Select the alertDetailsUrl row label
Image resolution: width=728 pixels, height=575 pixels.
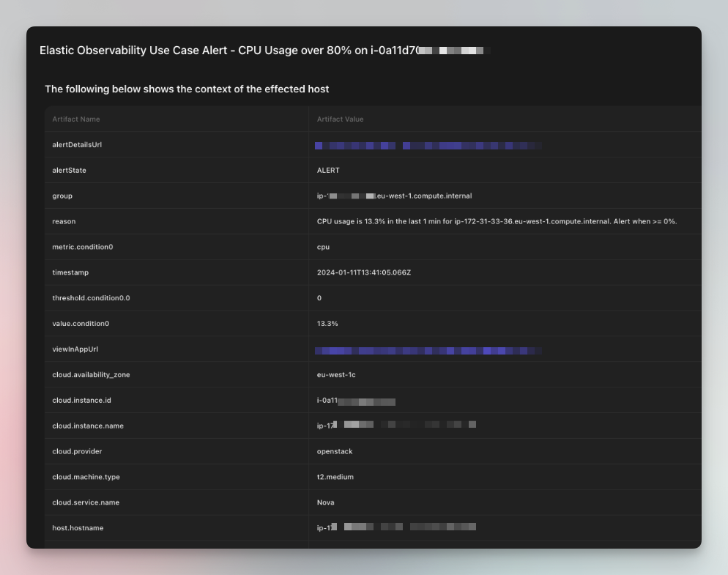point(77,145)
